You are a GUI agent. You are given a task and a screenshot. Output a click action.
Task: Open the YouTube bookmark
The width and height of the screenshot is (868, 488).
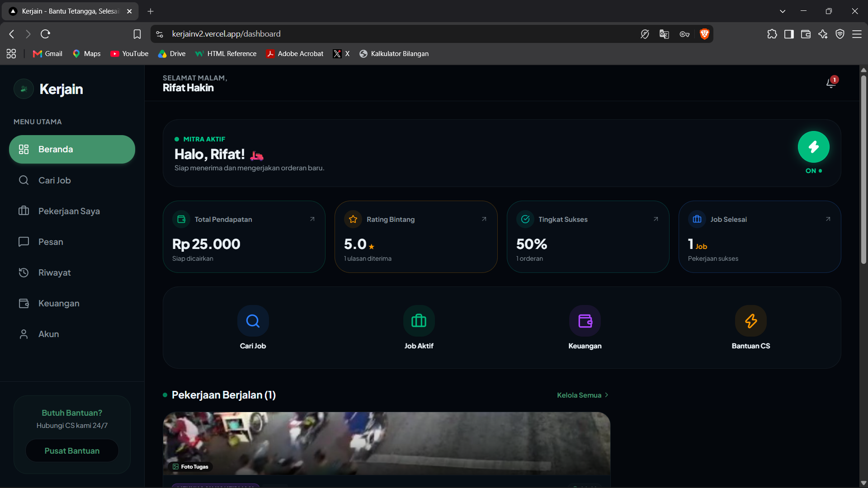pyautogui.click(x=129, y=54)
